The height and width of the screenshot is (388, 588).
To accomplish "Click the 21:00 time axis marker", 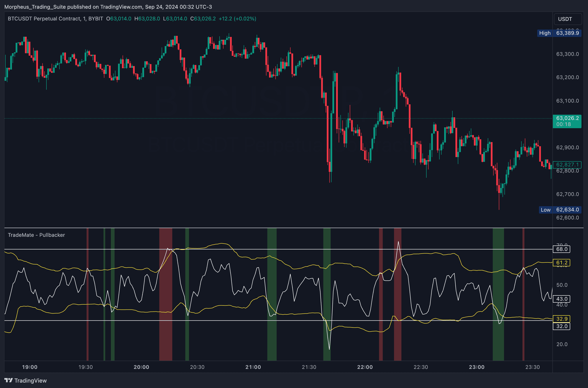I will pos(253,367).
